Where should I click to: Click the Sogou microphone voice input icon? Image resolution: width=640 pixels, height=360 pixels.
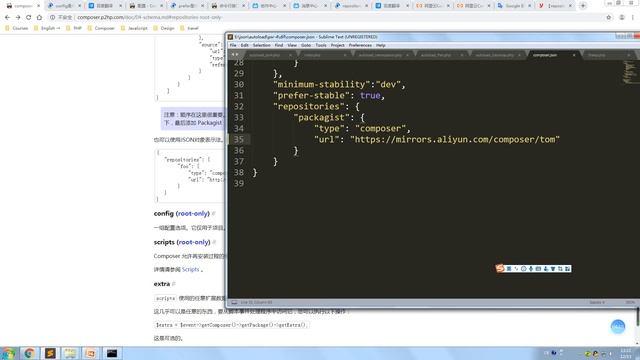click(531, 269)
